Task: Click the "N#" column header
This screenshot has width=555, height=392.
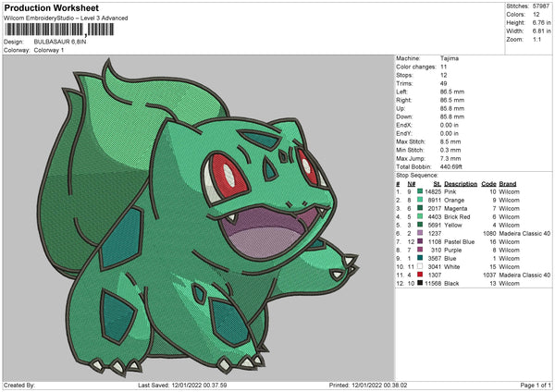Action: point(412,184)
